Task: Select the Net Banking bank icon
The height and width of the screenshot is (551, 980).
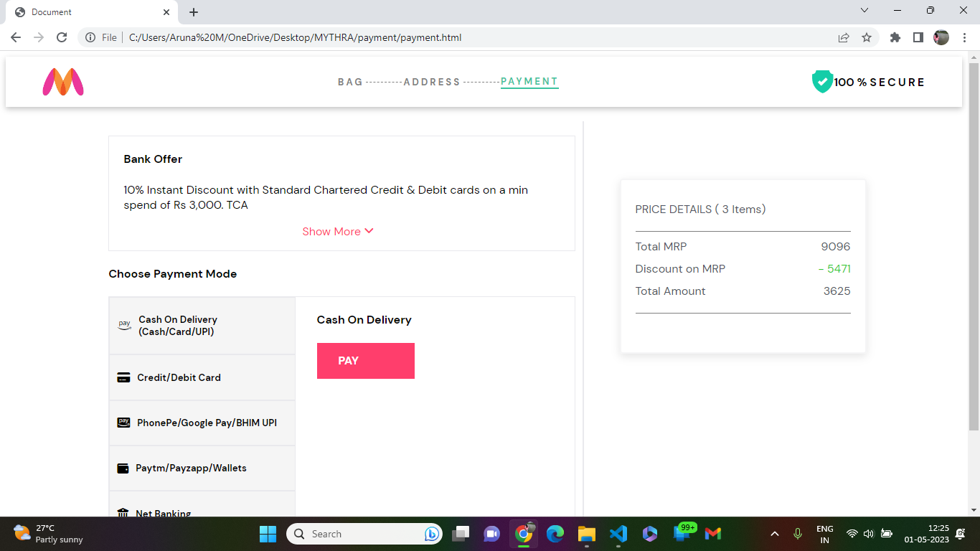Action: [123, 512]
